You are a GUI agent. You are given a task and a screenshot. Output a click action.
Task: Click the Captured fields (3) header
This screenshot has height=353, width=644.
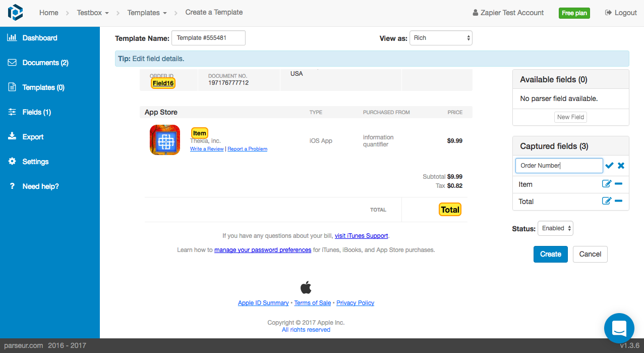pyautogui.click(x=571, y=146)
